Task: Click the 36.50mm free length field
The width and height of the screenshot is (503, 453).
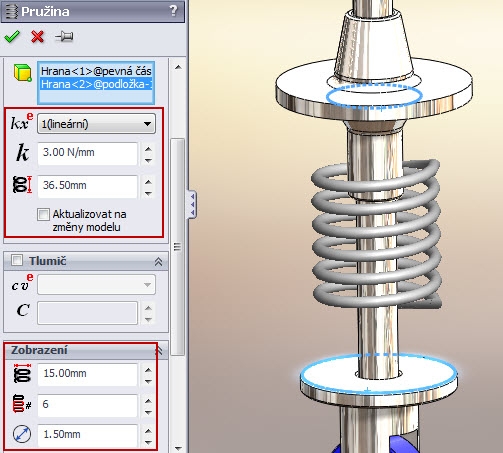Action: [87, 186]
